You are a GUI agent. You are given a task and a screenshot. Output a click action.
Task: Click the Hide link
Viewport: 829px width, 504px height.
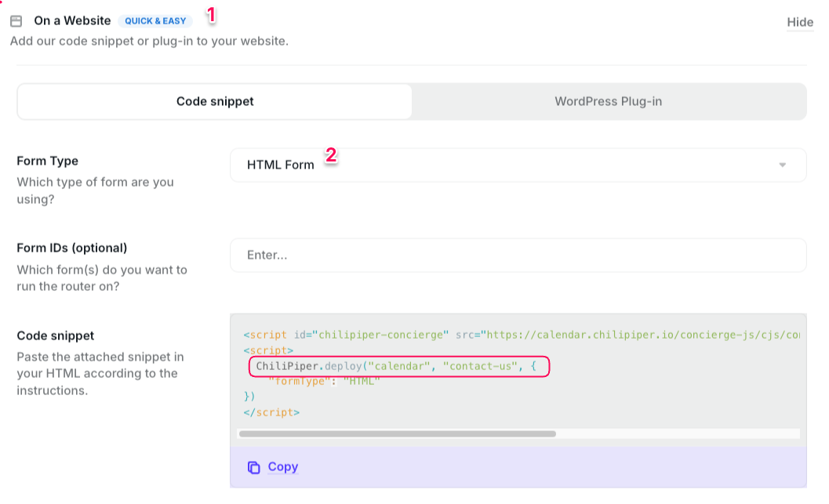tap(800, 22)
